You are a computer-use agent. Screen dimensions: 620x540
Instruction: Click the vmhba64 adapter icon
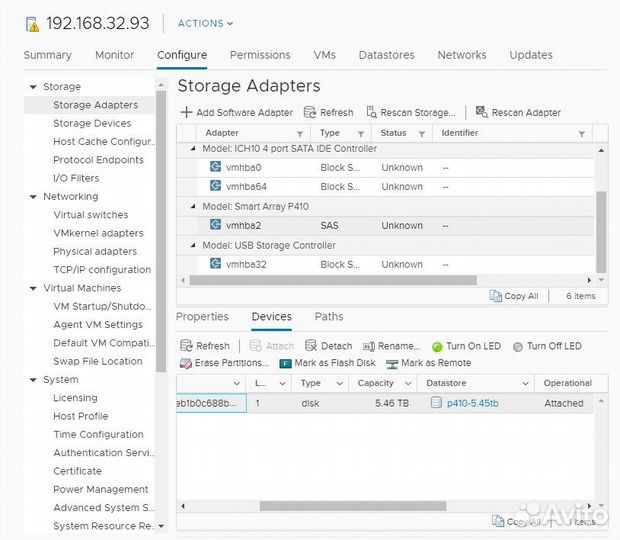pos(215,186)
